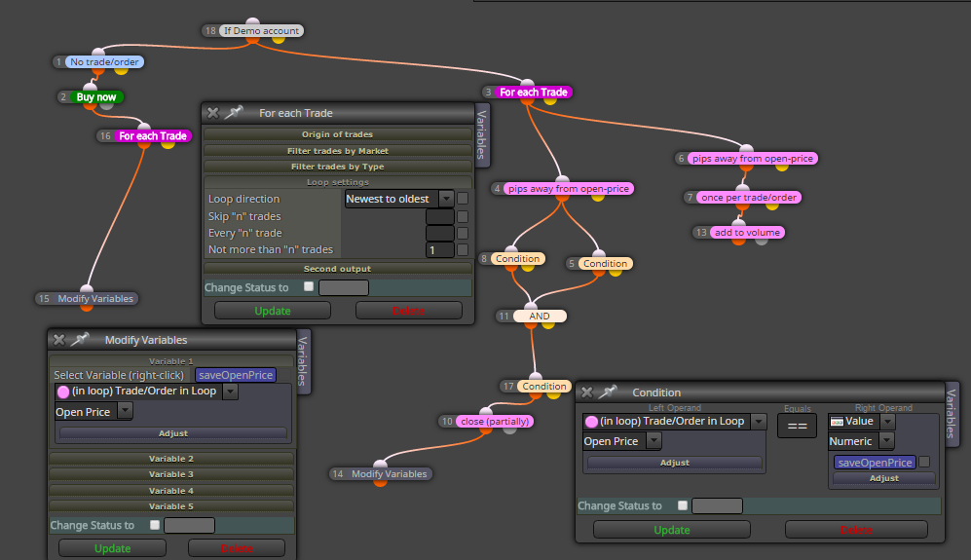Select the If Demo account node
The image size is (971, 560).
tap(261, 31)
